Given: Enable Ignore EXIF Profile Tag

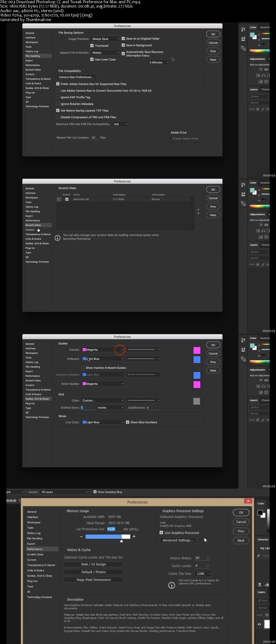Looking at the screenshot, I should pos(58,97).
